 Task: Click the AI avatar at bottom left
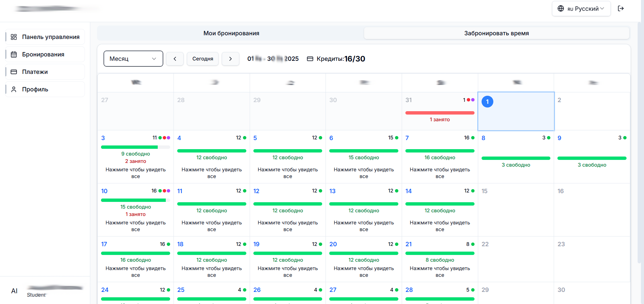point(14,291)
